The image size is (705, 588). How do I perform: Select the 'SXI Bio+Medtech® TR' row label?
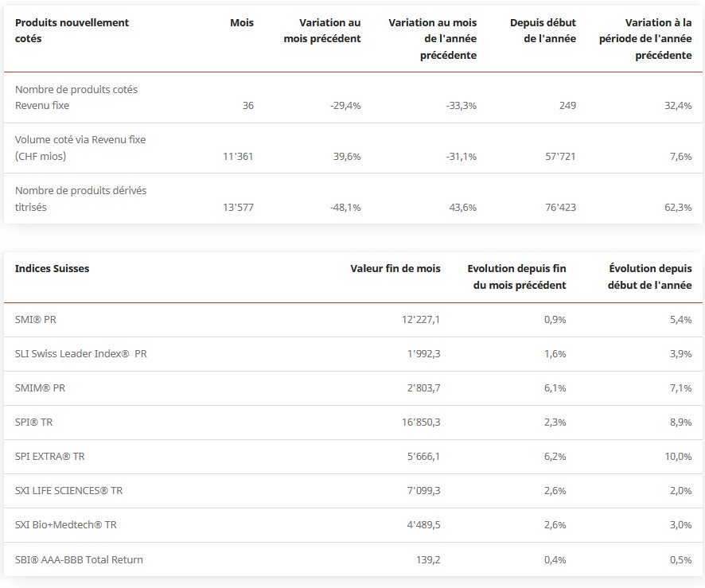click(66, 525)
